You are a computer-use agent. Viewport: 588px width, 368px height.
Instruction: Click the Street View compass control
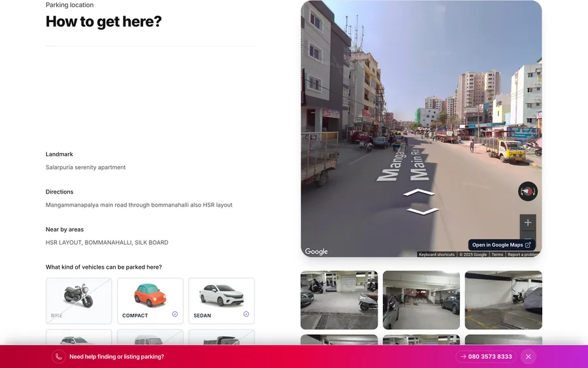pos(528,192)
